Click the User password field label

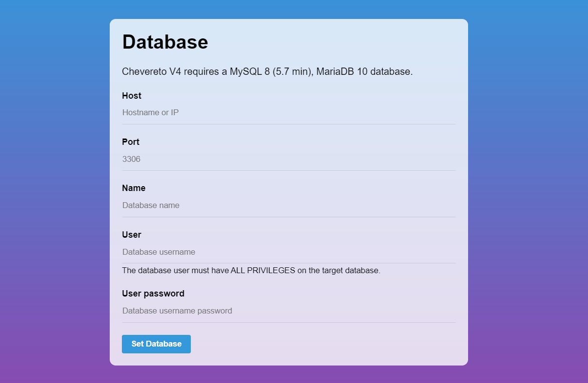[153, 294]
